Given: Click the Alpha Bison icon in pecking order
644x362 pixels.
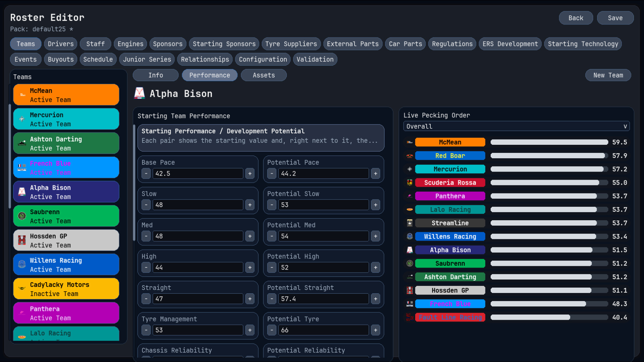Looking at the screenshot, I should pyautogui.click(x=410, y=250).
